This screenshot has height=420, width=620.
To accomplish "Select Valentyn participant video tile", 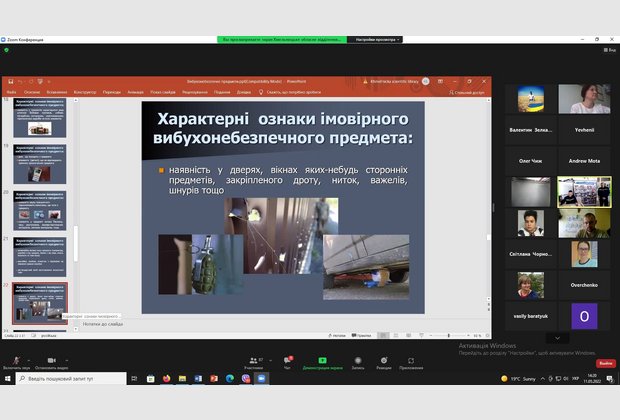I will [x=531, y=99].
